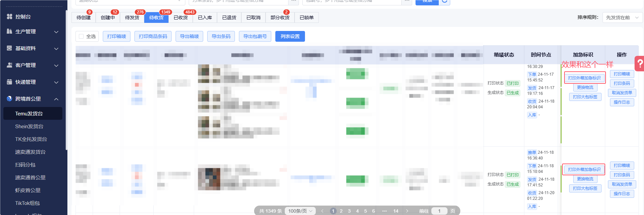This screenshot has height=215, width=644.
Task: Switch to the 已退货 tab
Action: pos(229,17)
